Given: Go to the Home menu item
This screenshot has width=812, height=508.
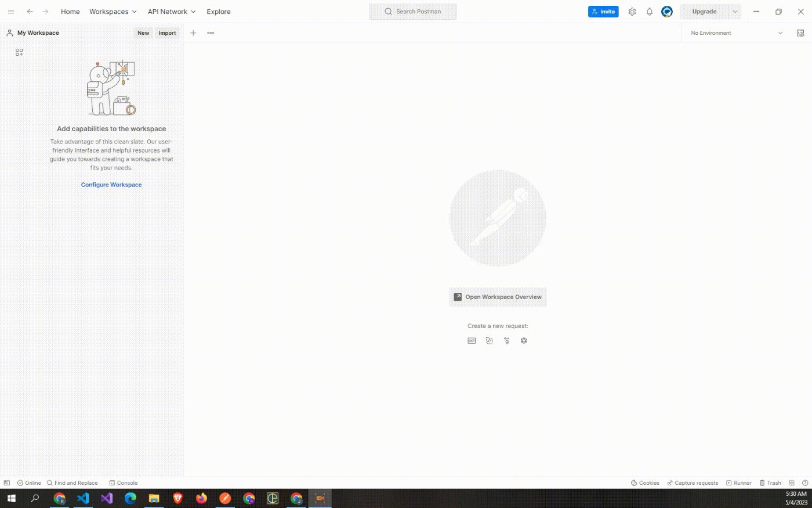Looking at the screenshot, I should pyautogui.click(x=70, y=12).
